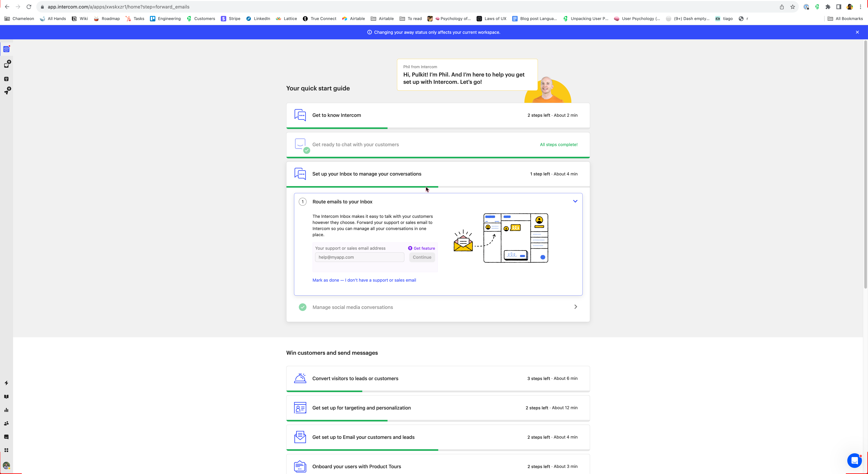The height and width of the screenshot is (474, 868).
Task: Open the Lattice bookmark
Action: pyautogui.click(x=286, y=18)
